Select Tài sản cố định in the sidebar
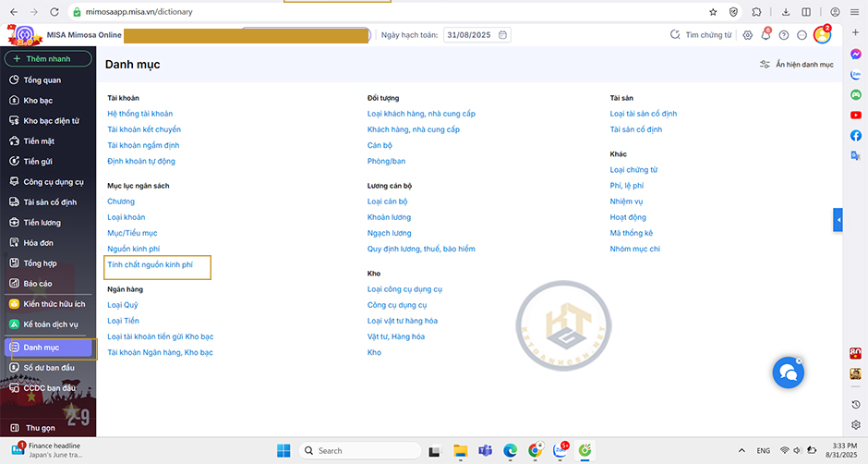Image resolution: width=868 pixels, height=464 pixels. click(50, 202)
